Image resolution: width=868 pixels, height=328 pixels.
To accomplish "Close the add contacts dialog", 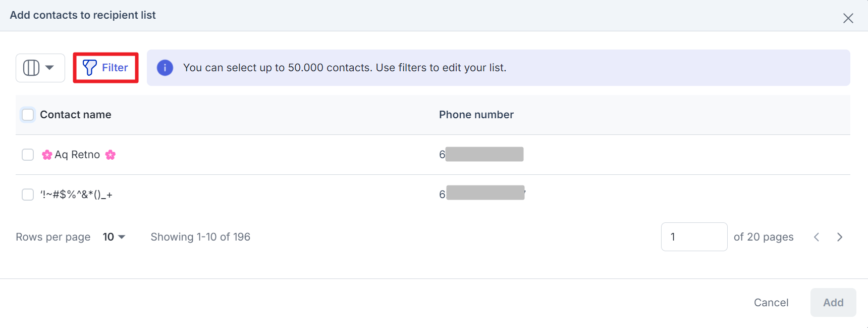I will pos(848,18).
